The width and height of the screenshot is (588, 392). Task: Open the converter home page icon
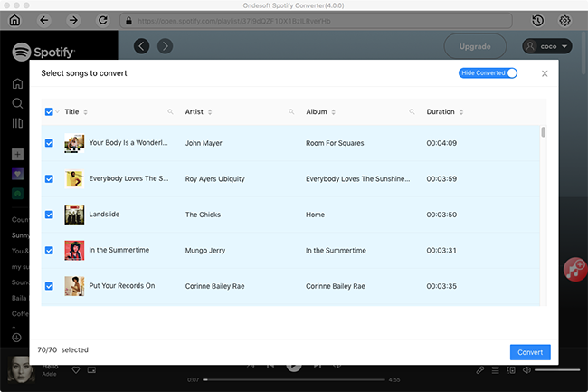point(14,20)
